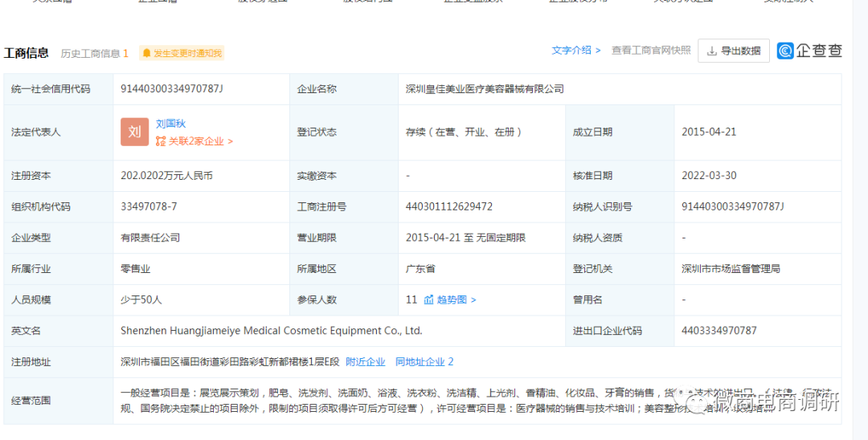Click the 导出数据 export button
Screen dimensions: 868x440
pyautogui.click(x=733, y=51)
